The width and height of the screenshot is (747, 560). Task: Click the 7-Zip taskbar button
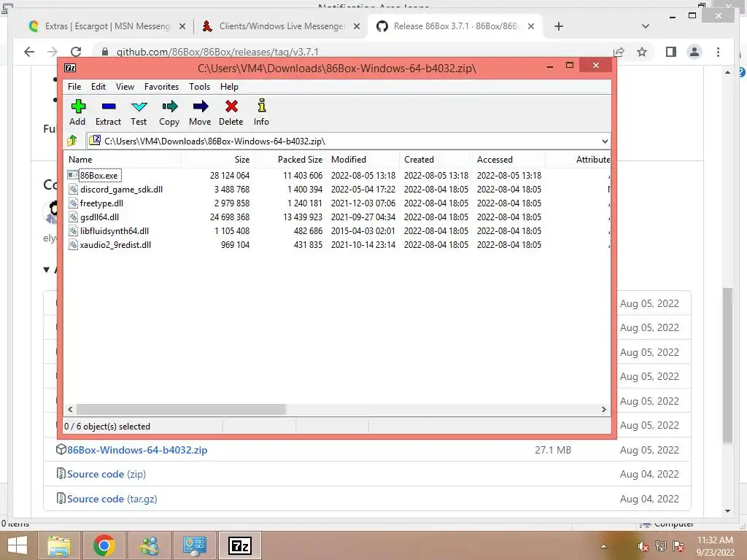pyautogui.click(x=239, y=545)
